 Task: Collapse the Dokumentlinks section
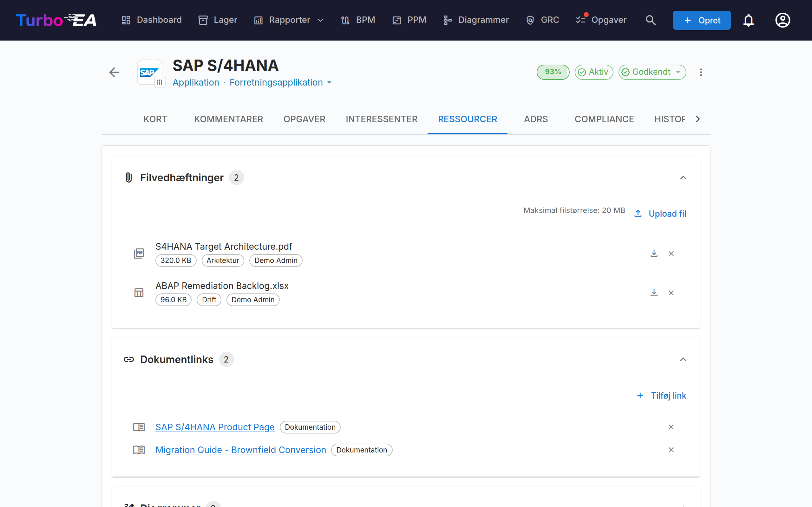[683, 359]
